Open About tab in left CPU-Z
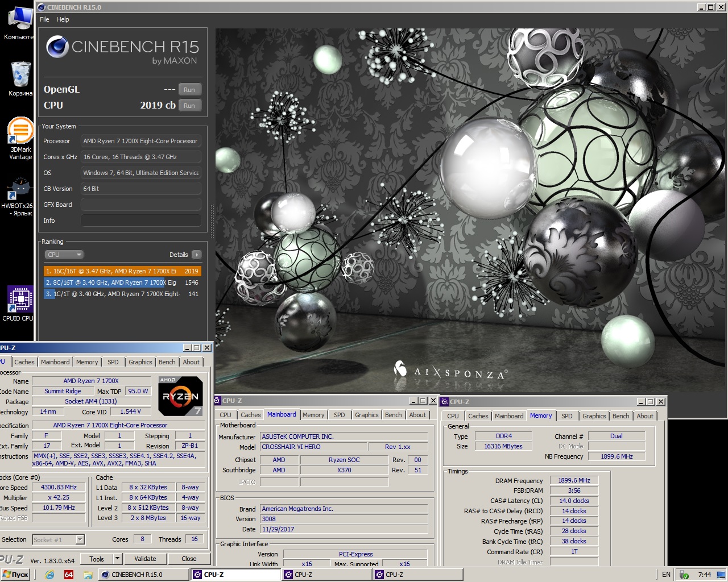728x582 pixels. point(191,362)
